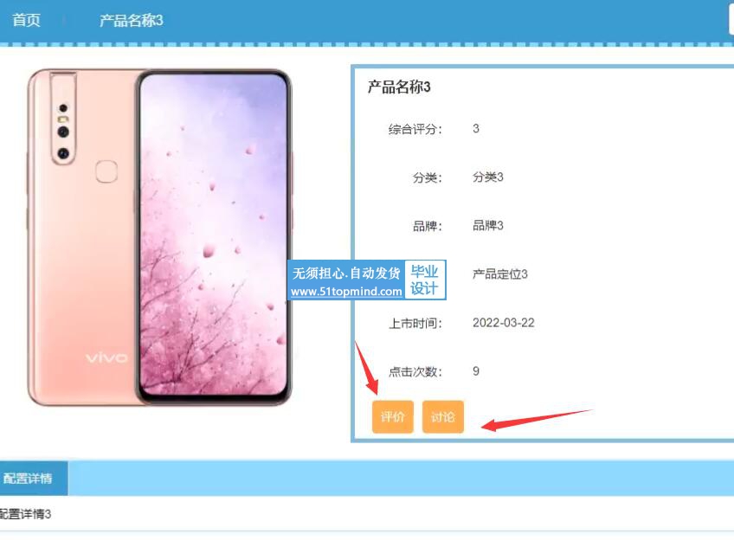Click the 产品名称3 breadcrumb in the top bar
734x560 pixels.
(131, 20)
